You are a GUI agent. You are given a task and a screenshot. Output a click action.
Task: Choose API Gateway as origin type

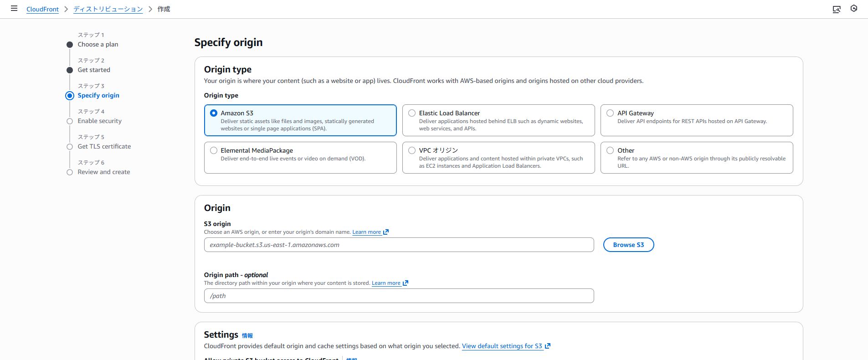pyautogui.click(x=610, y=113)
